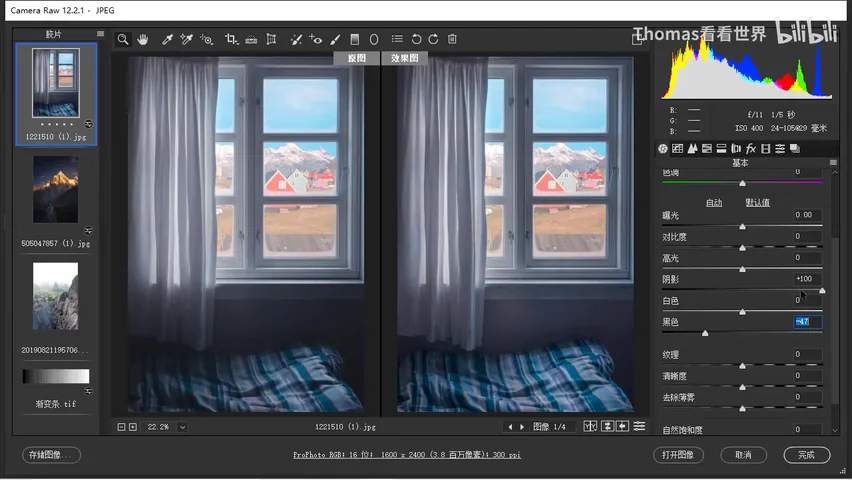This screenshot has width=852, height=480.
Task: Click the Basic panel scroll down arrow
Action: pyautogui.click(x=835, y=431)
